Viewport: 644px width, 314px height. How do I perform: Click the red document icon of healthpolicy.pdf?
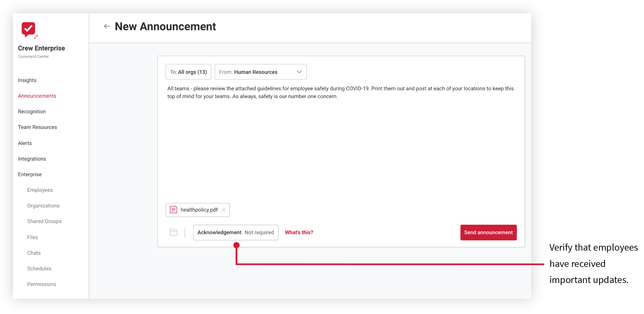coord(174,210)
